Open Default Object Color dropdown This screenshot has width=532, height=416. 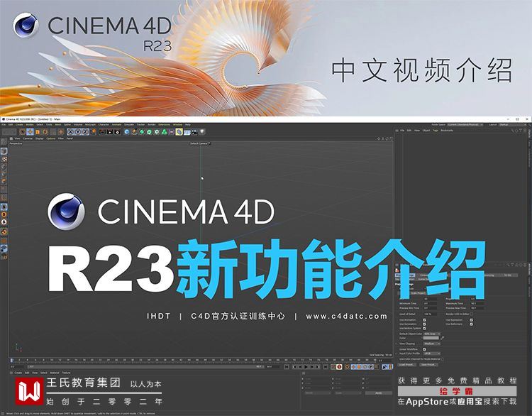pyautogui.click(x=432, y=334)
